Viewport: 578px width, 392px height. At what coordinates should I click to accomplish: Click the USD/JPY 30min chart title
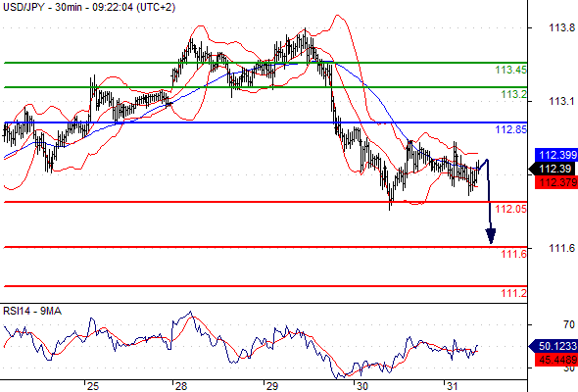(89, 7)
